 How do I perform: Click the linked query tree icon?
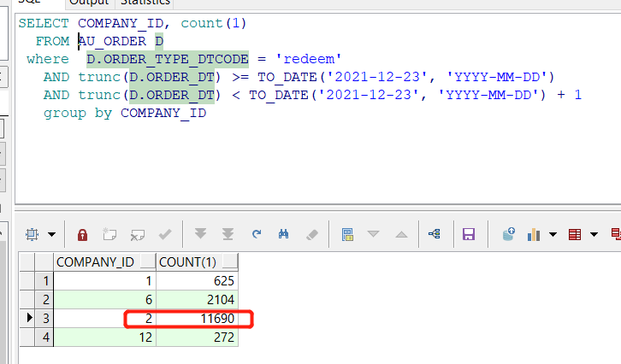434,234
